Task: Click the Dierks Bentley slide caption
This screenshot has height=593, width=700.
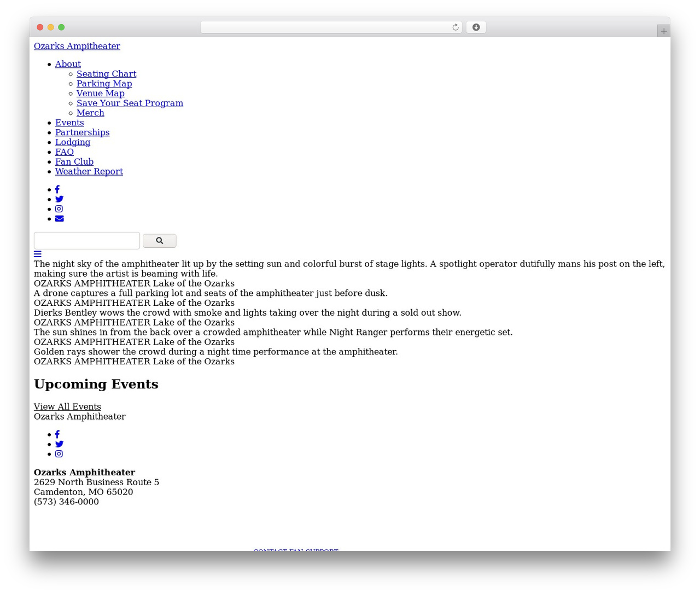Action: (x=248, y=313)
